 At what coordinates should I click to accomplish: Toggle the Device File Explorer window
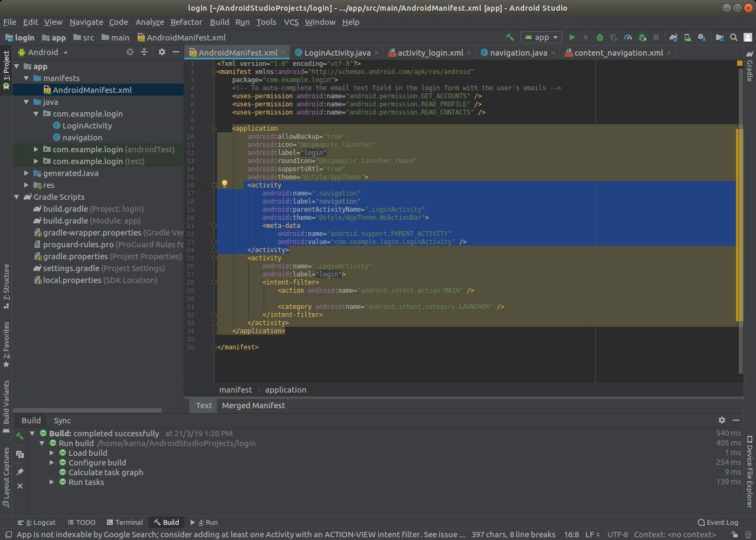[x=750, y=471]
